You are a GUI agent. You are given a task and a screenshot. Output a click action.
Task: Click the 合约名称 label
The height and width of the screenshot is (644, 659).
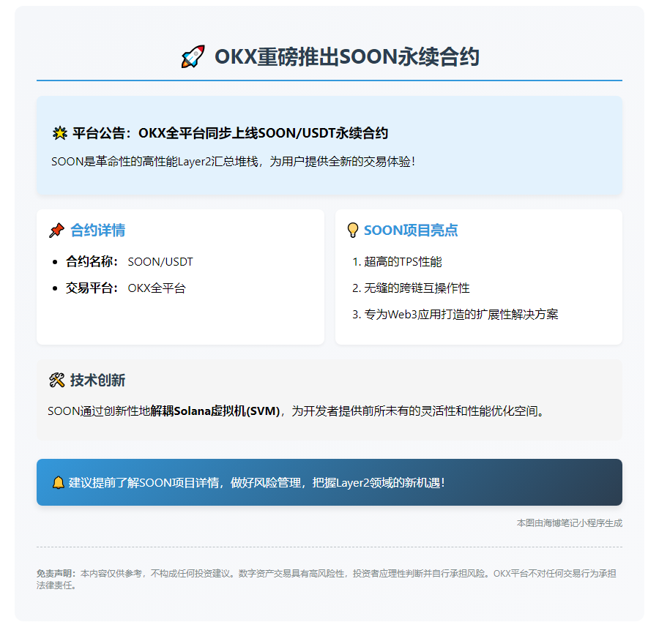(92, 262)
